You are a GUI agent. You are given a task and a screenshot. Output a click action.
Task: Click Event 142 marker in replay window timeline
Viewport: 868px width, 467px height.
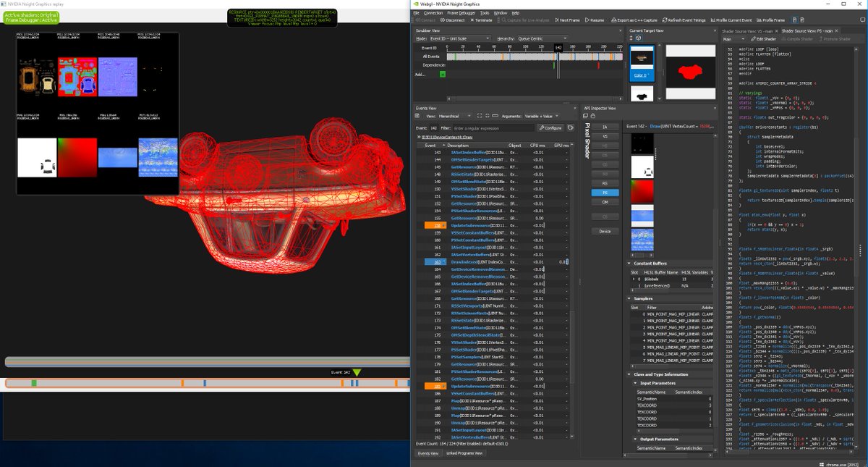(x=356, y=372)
